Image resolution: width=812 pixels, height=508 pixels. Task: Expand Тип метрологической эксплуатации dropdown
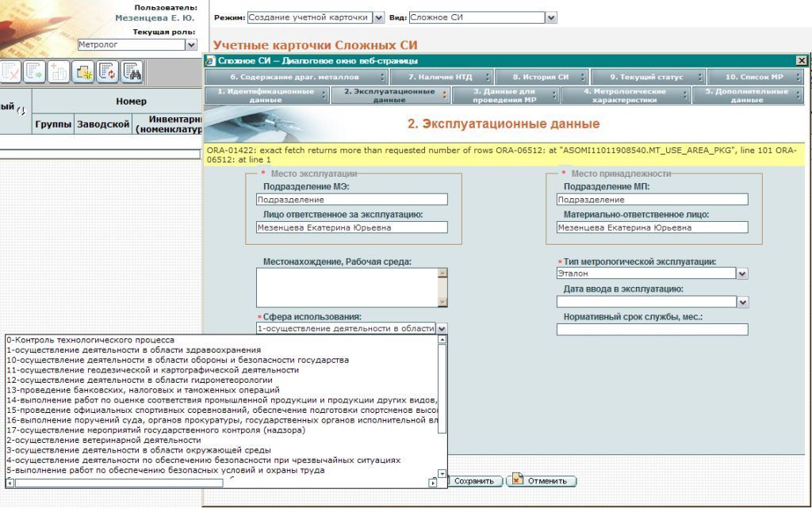(x=742, y=273)
